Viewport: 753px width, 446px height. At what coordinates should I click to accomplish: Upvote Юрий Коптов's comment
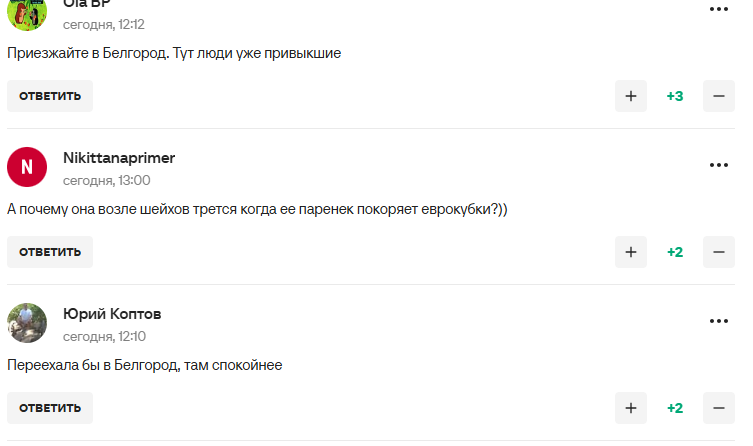630,408
